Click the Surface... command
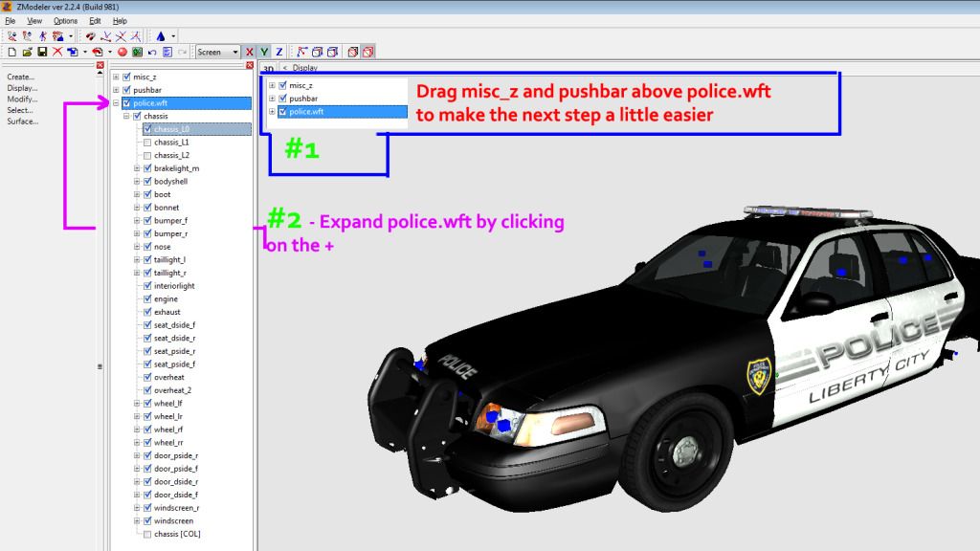980x551 pixels. (x=23, y=121)
